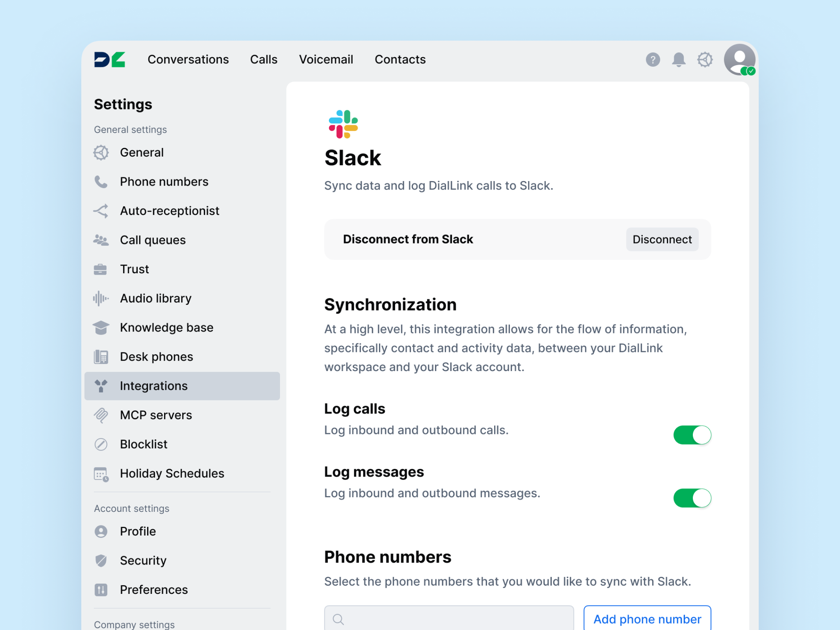This screenshot has height=630, width=840.
Task: Click the settings gear icon in header
Action: pyautogui.click(x=705, y=59)
